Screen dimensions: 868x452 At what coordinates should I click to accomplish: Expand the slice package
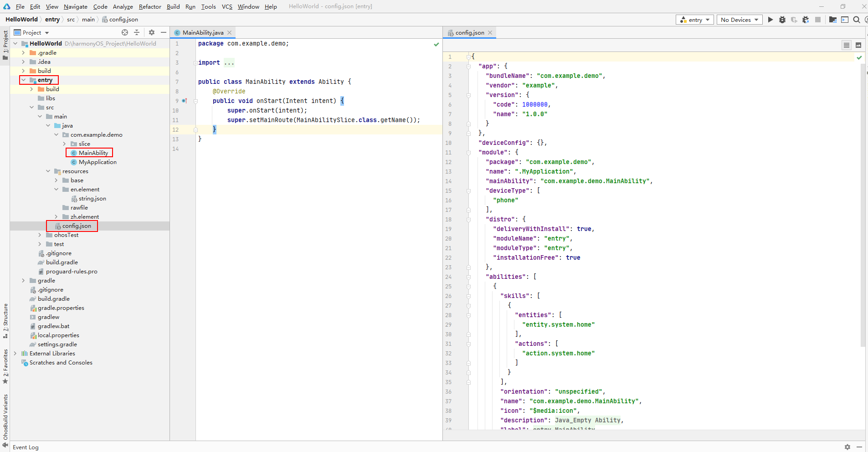click(64, 144)
